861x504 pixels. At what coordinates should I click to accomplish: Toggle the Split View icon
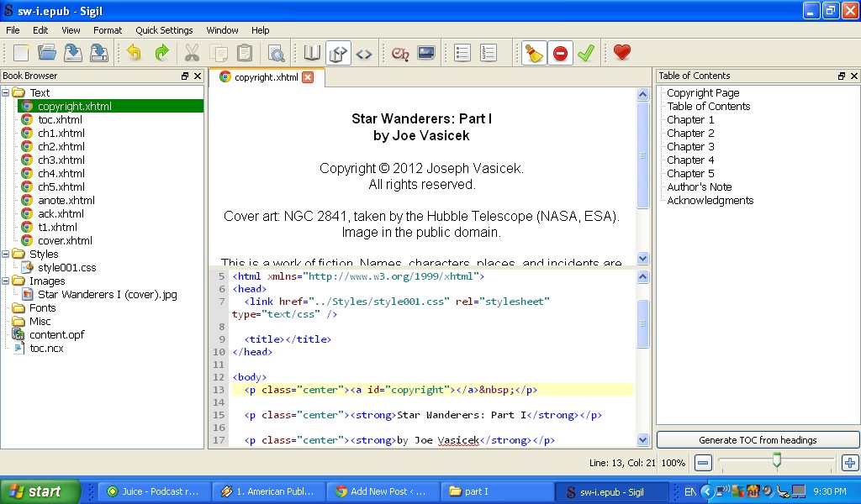tap(338, 53)
